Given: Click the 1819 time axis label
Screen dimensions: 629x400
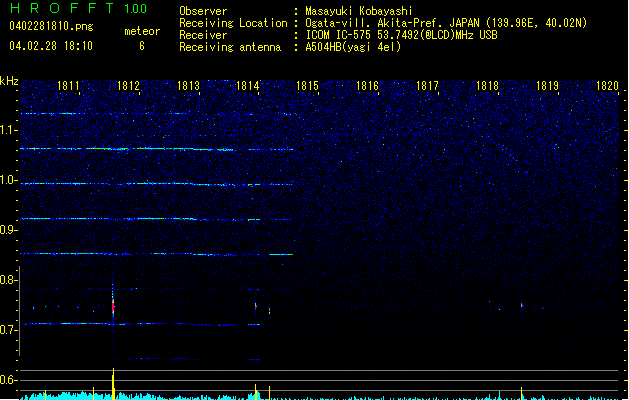Looking at the screenshot, I should coord(547,86).
